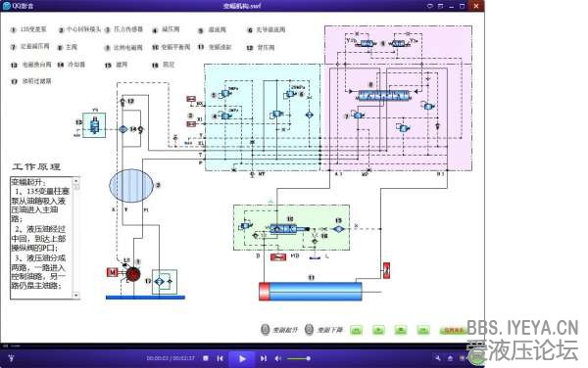Open the QQ影音 logo main menu
588x368 pixels.
click(18, 6)
